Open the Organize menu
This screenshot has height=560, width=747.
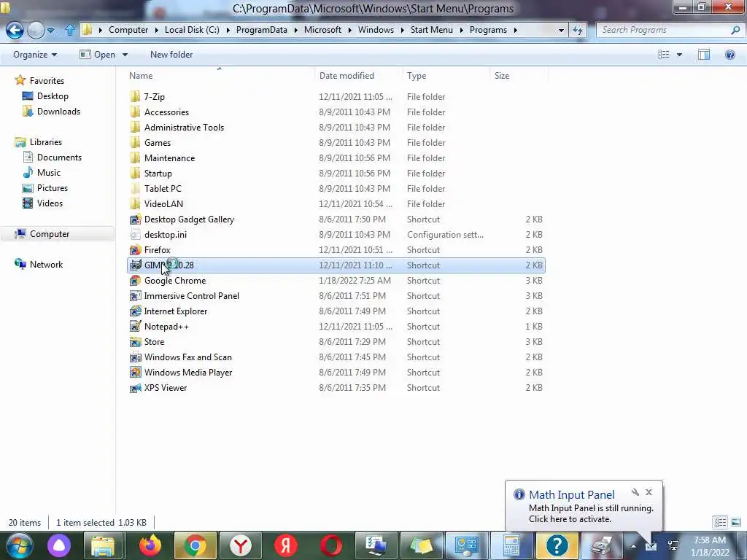35,55
